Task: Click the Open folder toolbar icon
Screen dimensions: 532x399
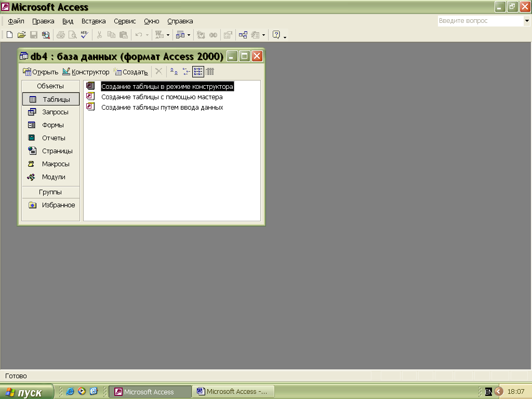Action: tap(22, 35)
